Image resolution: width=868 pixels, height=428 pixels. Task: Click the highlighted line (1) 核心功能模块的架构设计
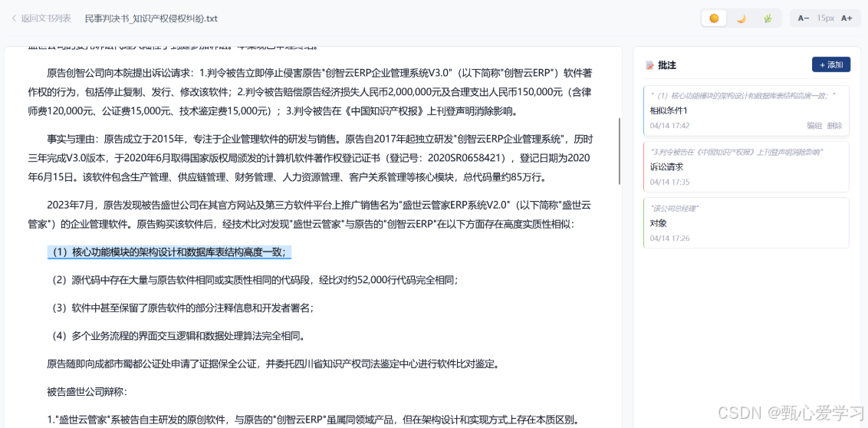(169, 252)
